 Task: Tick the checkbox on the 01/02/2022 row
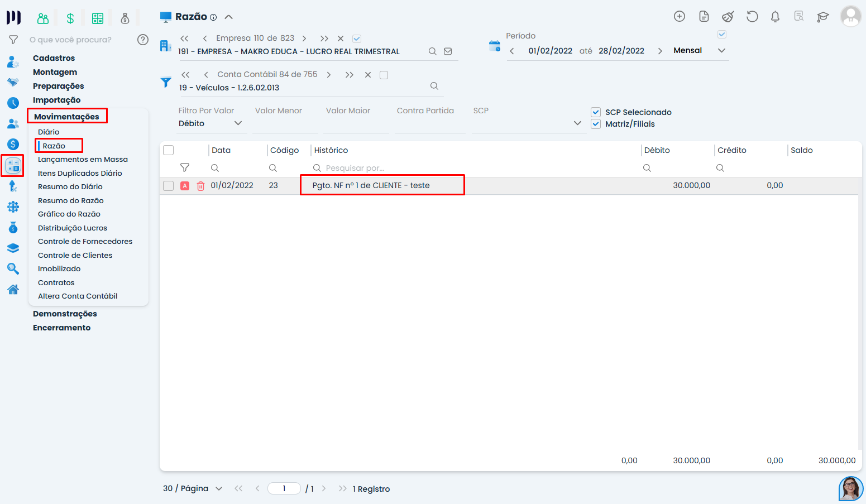(168, 186)
